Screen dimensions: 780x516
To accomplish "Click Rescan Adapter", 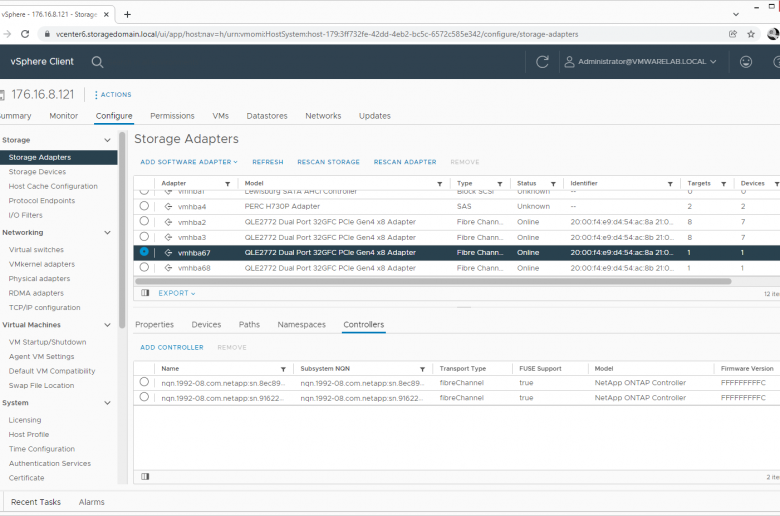I will coord(405,162).
